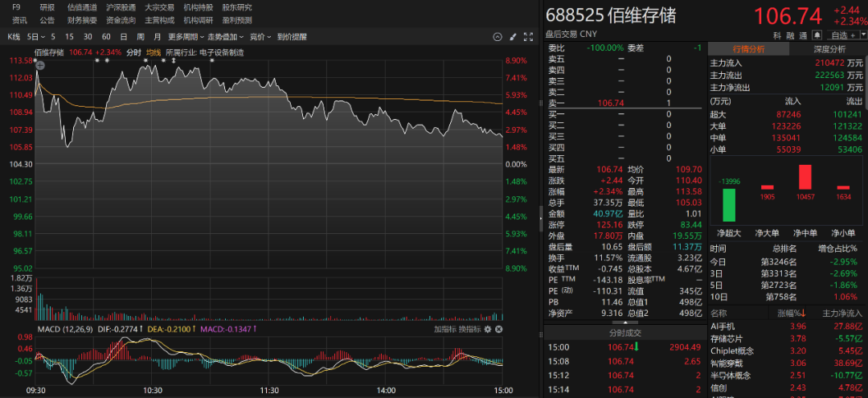
Task: Click the 净超大 green bar in flow chart
Action: tap(729, 205)
